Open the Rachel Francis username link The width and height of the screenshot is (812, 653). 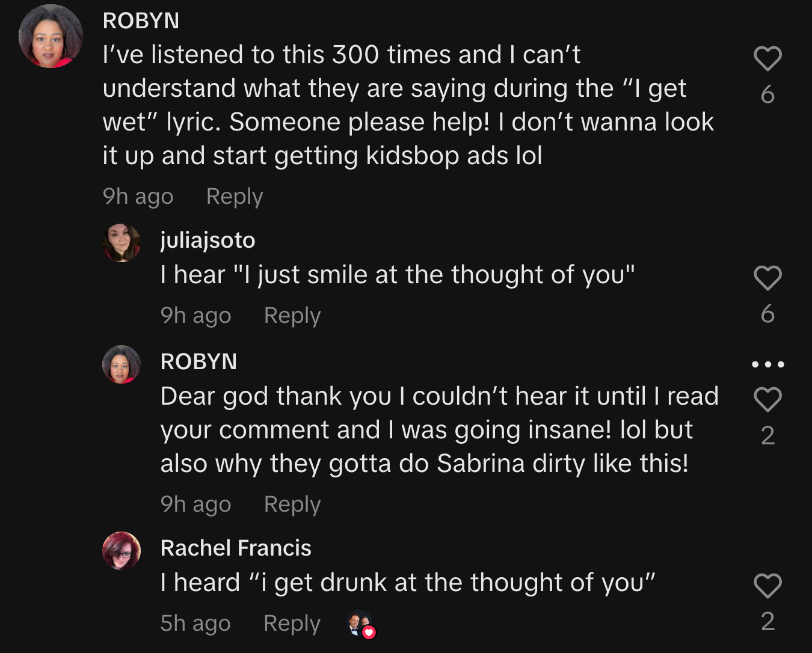[x=236, y=548]
